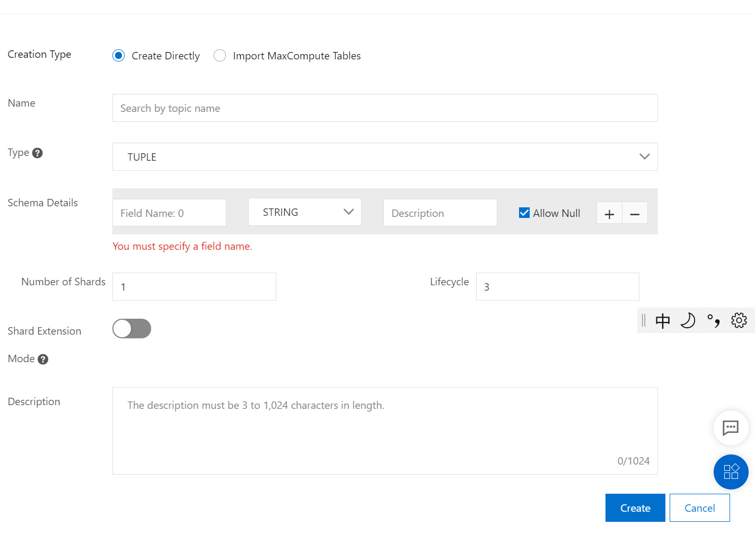Select Create Directly radio option
Screen dimensions: 755x560
119,56
